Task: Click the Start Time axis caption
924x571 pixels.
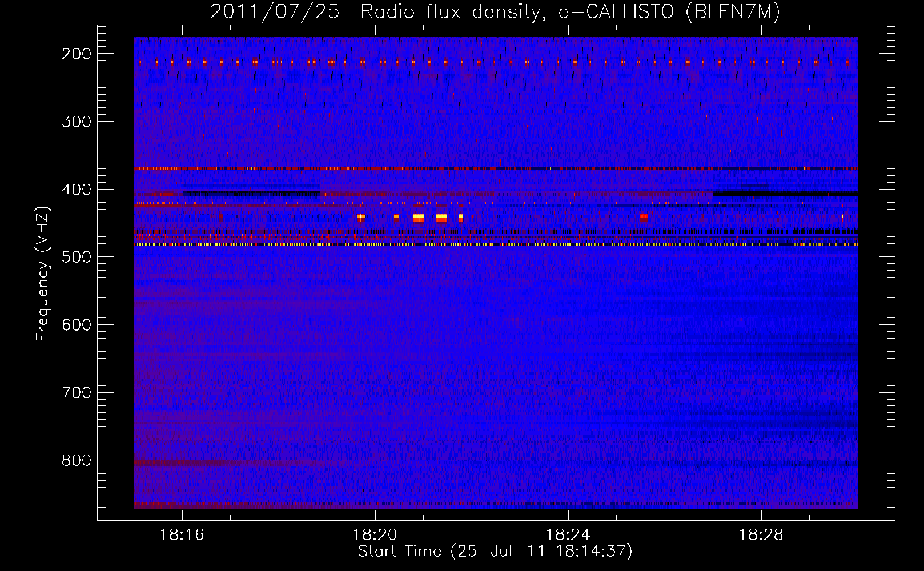Action: pos(495,552)
